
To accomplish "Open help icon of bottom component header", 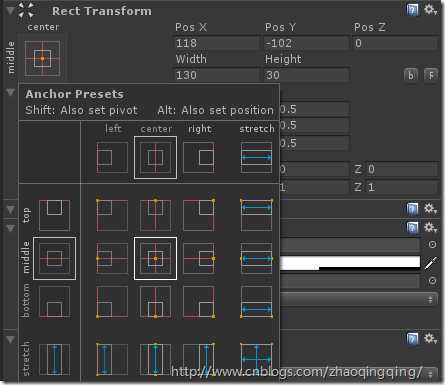I will pos(412,339).
